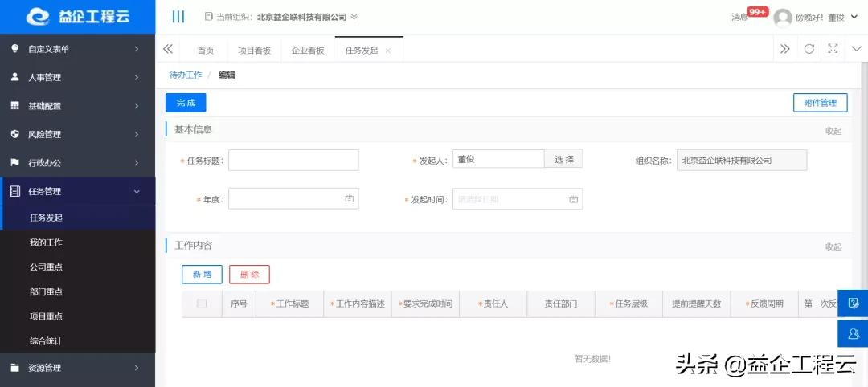This screenshot has width=868, height=387.
Task: Click the organization building icon
Action: tap(208, 17)
